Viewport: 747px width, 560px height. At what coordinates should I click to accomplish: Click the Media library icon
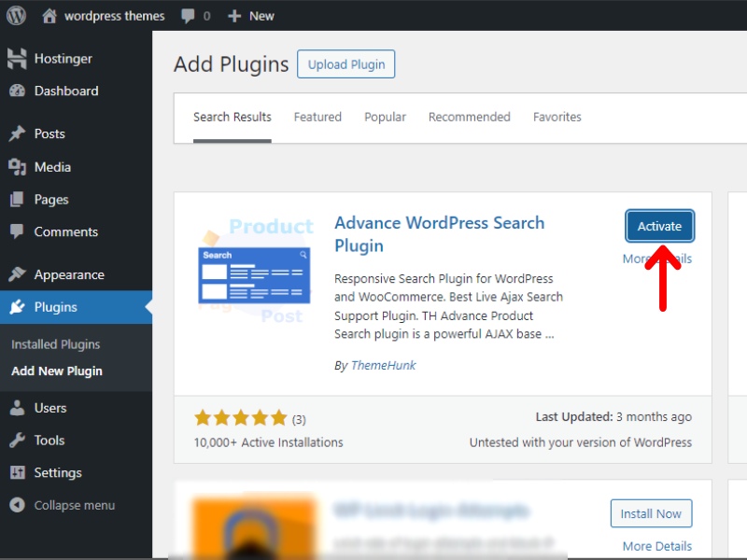(x=17, y=167)
